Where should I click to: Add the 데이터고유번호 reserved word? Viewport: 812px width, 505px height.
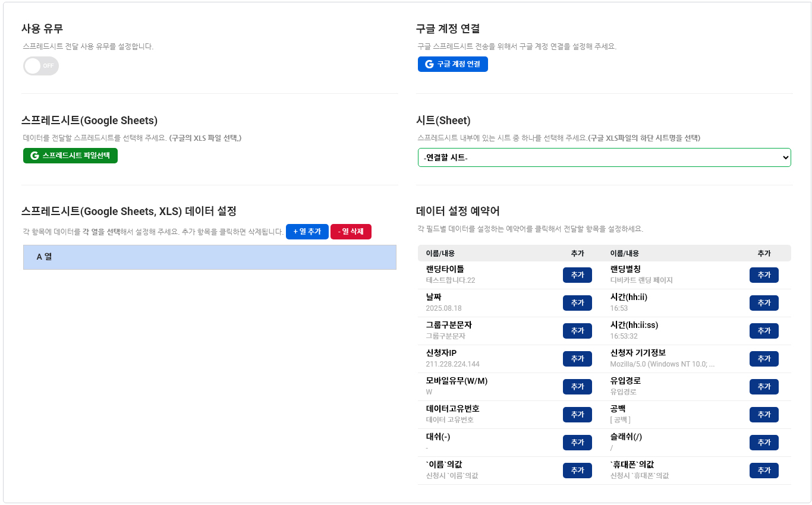[x=577, y=415]
